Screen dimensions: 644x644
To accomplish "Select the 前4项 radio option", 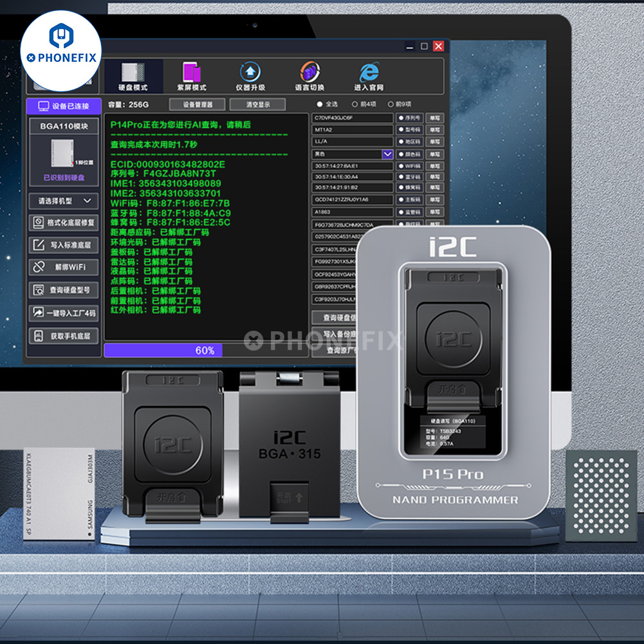I will [354, 104].
